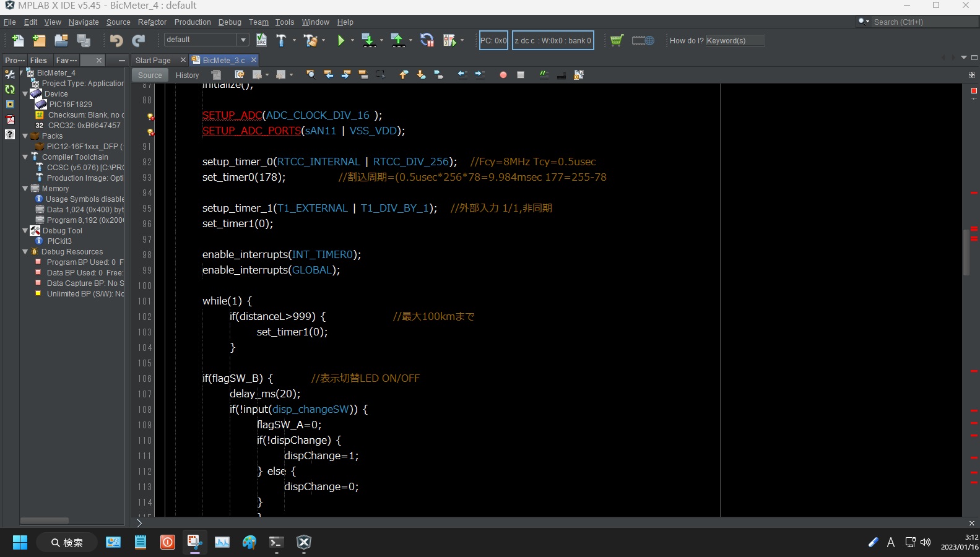The height and width of the screenshot is (557, 980).
Task: Stop macro recording square icon
Action: [x=521, y=75]
